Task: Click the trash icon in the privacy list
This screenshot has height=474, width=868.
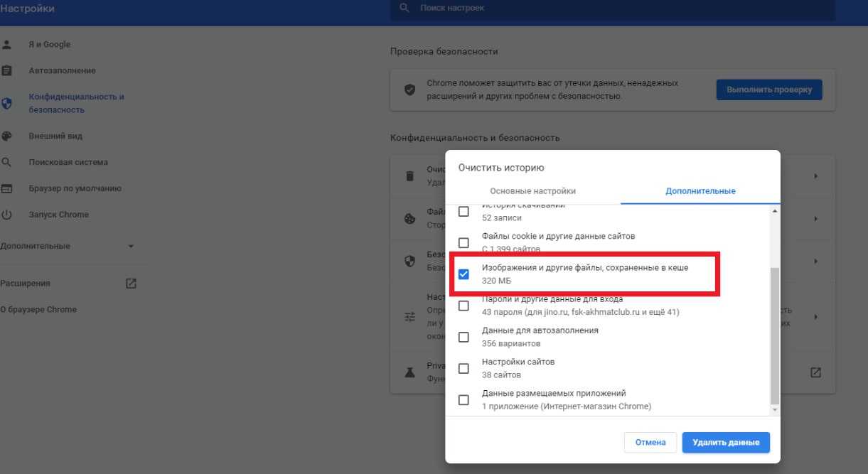Action: click(409, 176)
